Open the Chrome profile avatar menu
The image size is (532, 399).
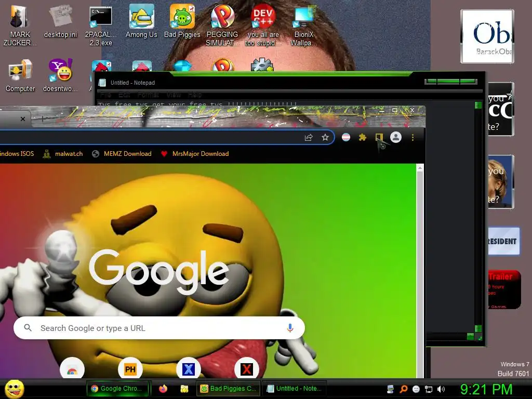[395, 137]
